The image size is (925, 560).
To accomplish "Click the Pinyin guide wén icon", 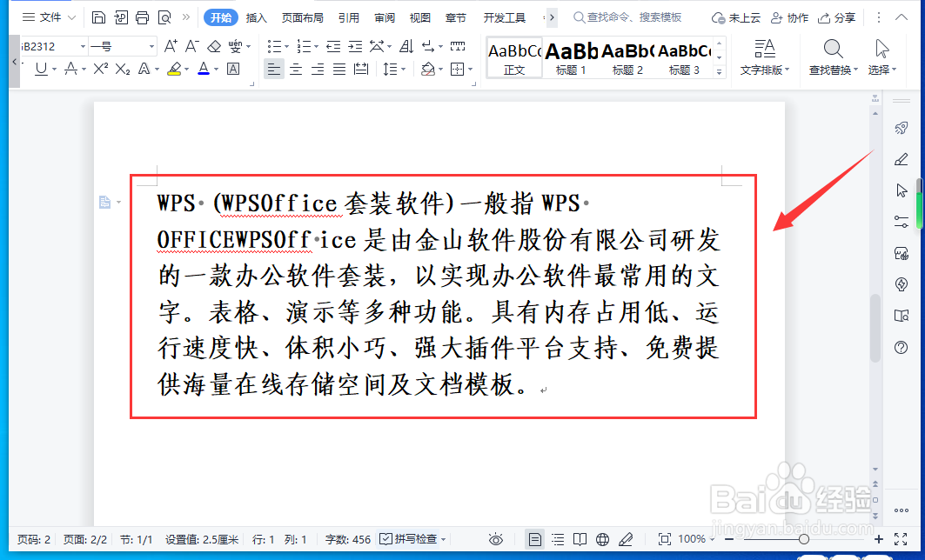I will click(235, 46).
